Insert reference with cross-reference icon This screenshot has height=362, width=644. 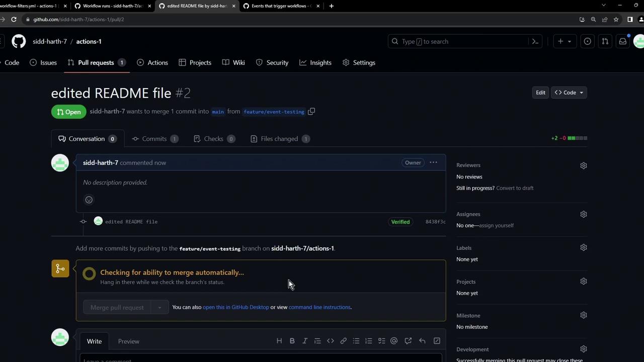click(408, 341)
